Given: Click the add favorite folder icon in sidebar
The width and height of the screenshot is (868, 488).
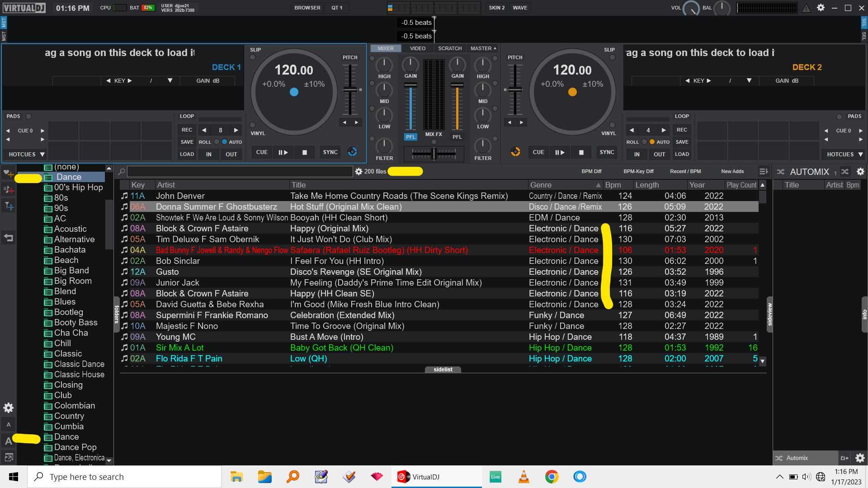Looking at the screenshot, I should coord(8,173).
